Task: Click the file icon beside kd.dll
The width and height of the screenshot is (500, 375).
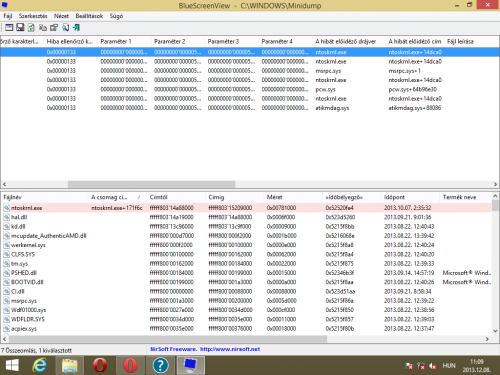Action: pyautogui.click(x=6, y=226)
